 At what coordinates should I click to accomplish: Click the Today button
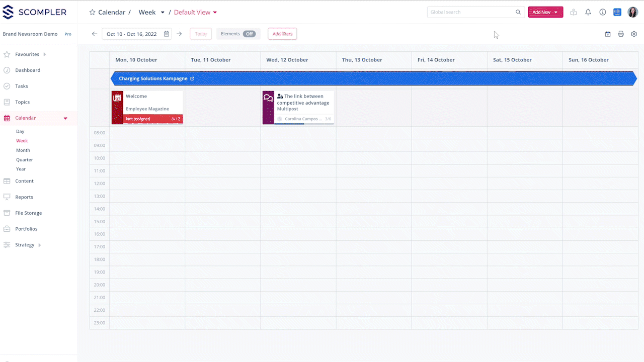coord(201,34)
